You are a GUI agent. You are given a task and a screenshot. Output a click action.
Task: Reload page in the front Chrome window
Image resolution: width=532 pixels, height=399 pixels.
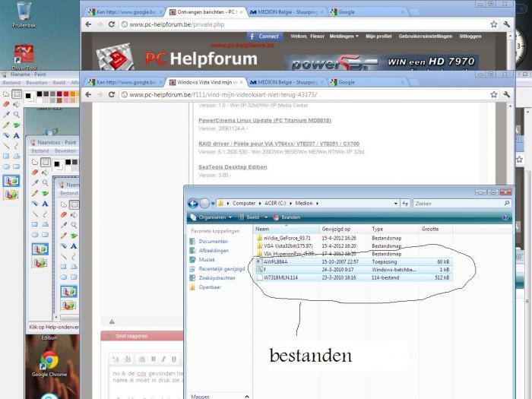(x=111, y=95)
